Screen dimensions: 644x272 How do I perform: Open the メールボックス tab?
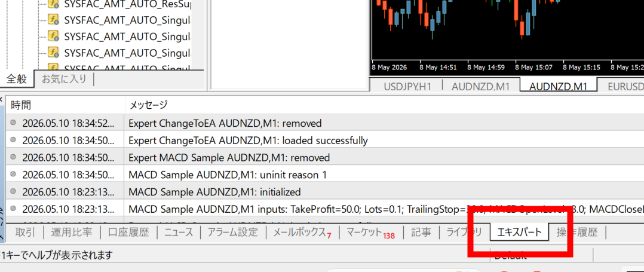(302, 233)
